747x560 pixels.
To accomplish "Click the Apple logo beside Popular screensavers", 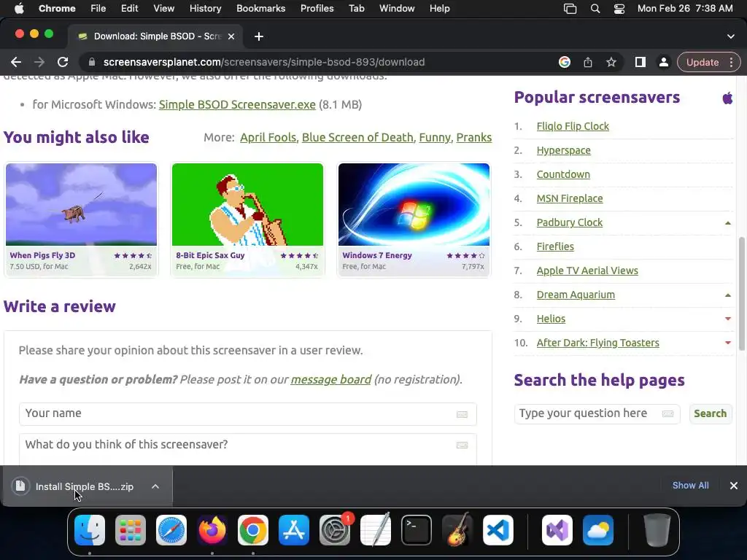I will 727,98.
